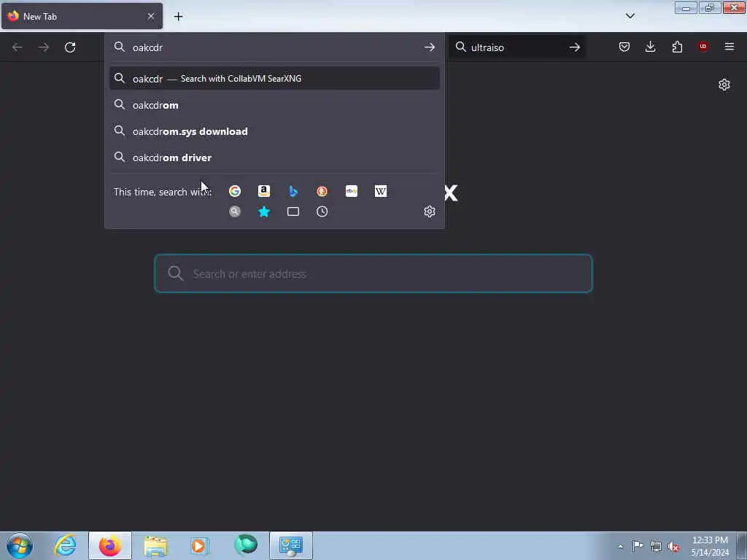Select the New Tab tab
The height and width of the screenshot is (560, 747).
click(x=82, y=16)
